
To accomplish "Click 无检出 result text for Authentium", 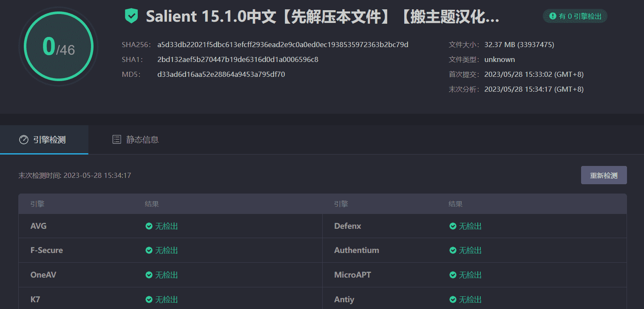I will (471, 250).
